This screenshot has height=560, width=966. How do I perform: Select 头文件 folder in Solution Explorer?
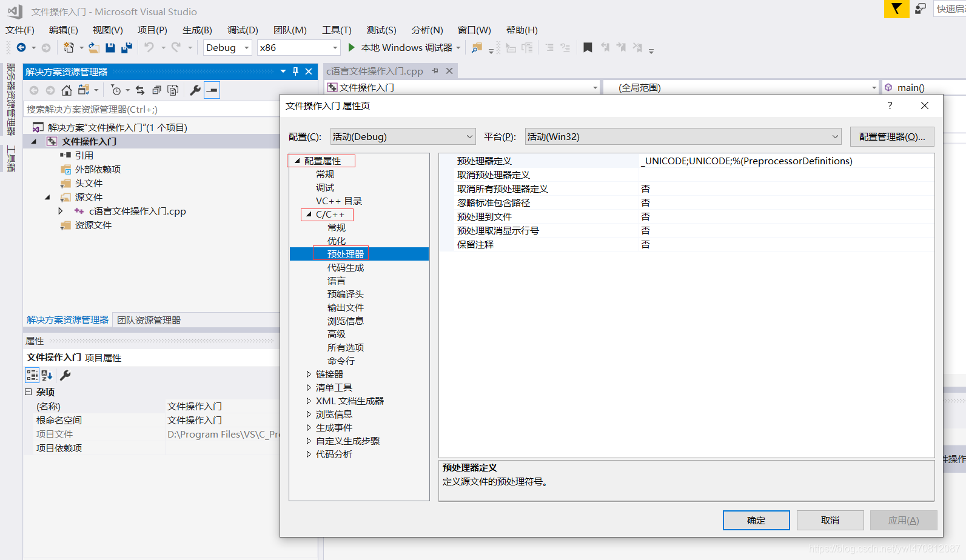tap(89, 183)
